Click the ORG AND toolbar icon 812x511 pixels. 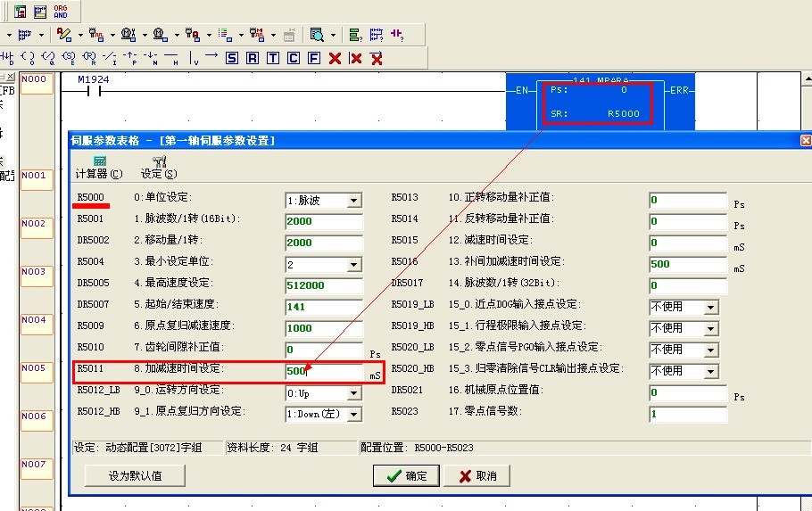point(61,12)
